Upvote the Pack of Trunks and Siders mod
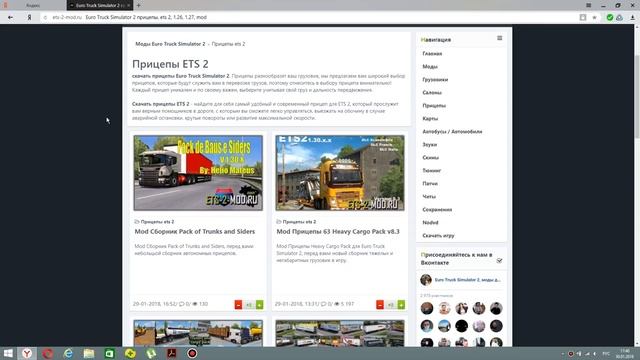640x360 pixels. (x=260, y=304)
